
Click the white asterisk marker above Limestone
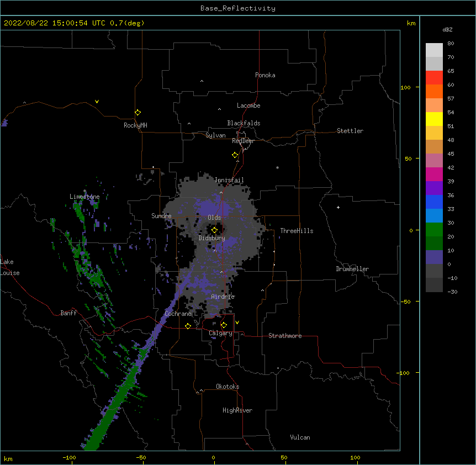(x=84, y=191)
